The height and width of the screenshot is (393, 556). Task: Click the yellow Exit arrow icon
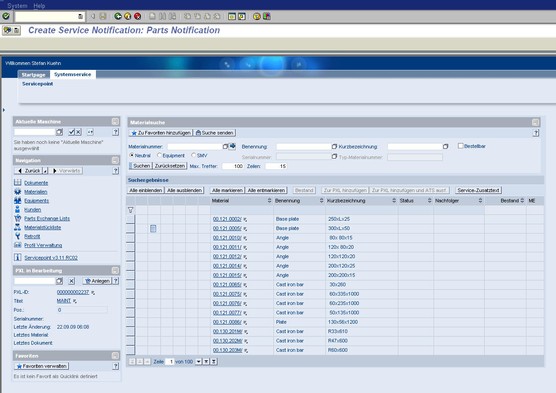128,16
